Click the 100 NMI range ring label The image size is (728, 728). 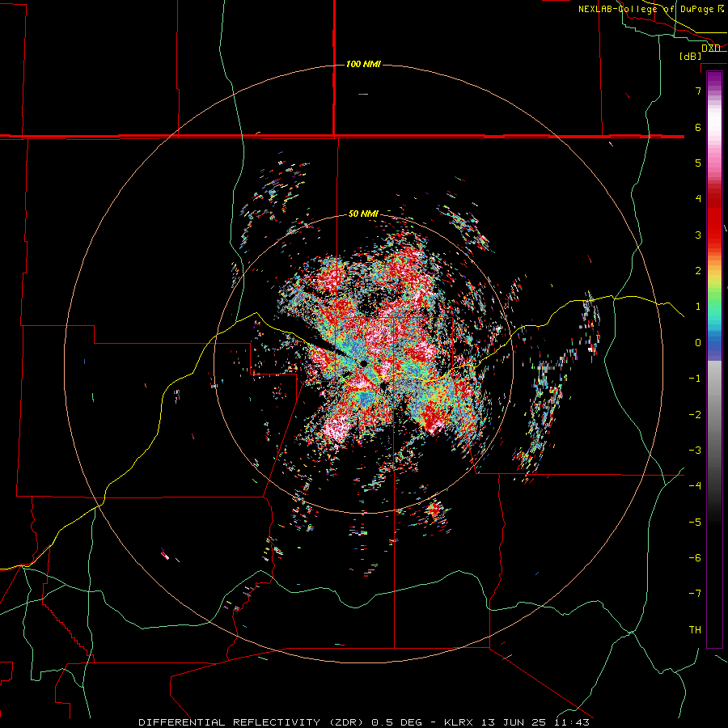363,64
